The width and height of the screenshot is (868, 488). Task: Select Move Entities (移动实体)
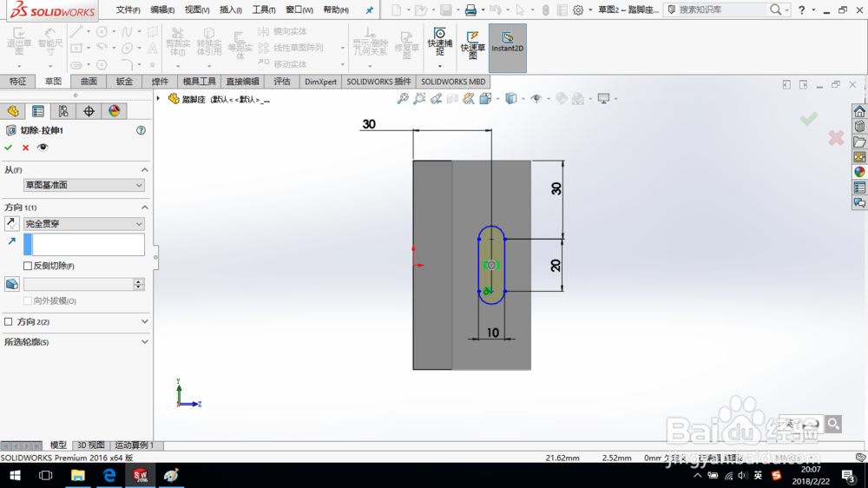283,63
